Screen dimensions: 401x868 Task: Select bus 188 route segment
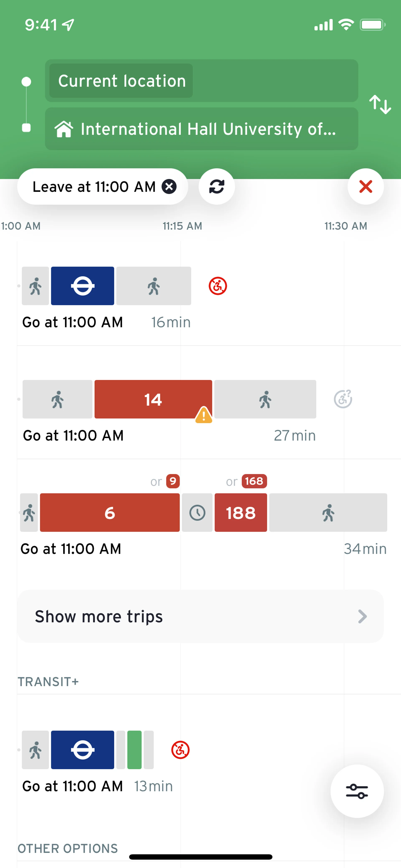241,513
